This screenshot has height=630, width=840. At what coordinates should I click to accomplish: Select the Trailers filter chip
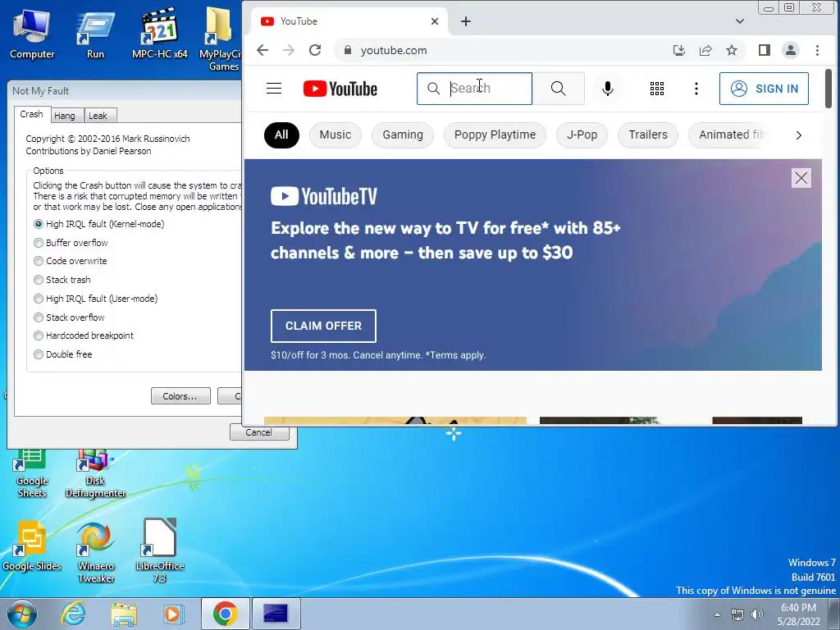pos(648,135)
